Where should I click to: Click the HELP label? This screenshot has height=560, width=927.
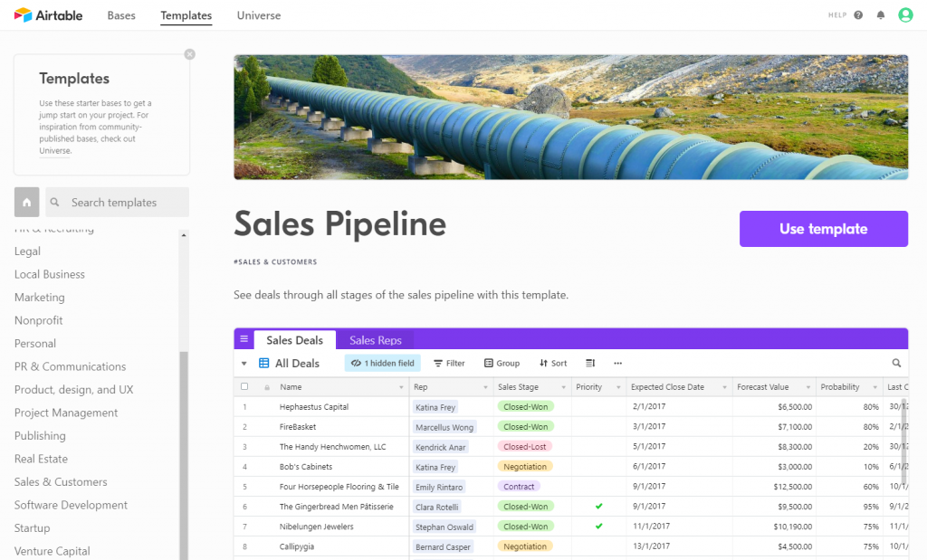point(837,15)
